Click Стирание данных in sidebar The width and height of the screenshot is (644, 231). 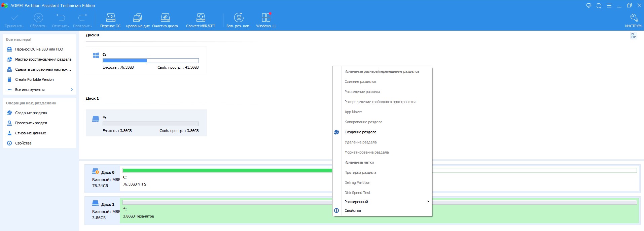tap(31, 133)
